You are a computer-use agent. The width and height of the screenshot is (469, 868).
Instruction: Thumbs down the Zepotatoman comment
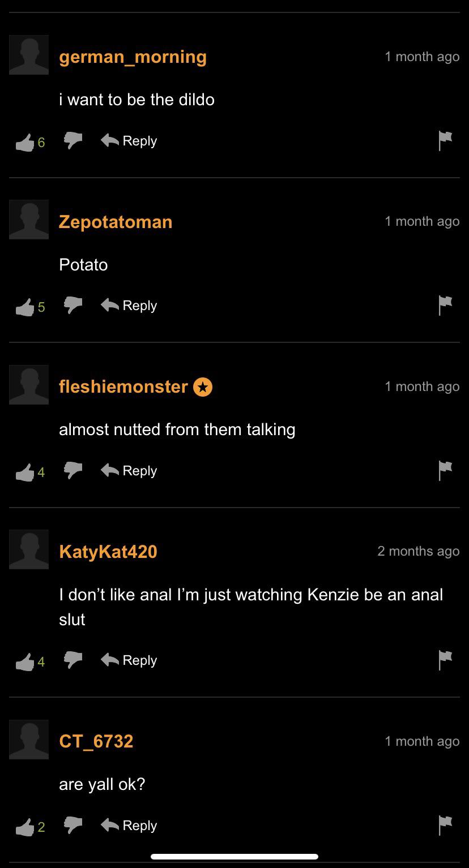click(x=73, y=306)
